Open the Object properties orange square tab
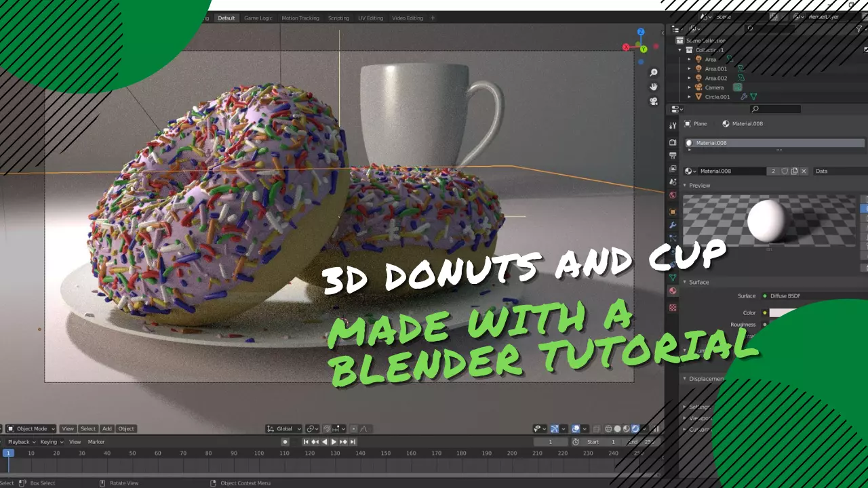Viewport: 868px width, 488px height. coord(673,211)
